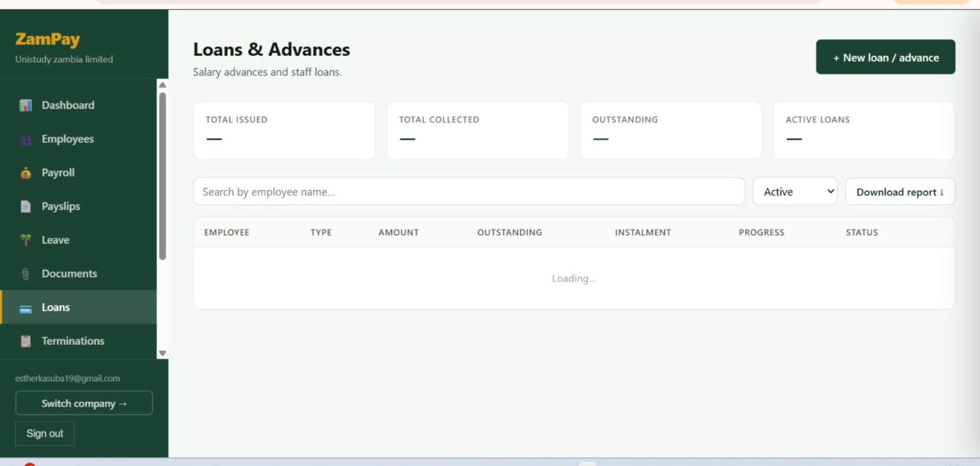Open the Dashboard menu item
The image size is (980, 466).
tap(78, 105)
